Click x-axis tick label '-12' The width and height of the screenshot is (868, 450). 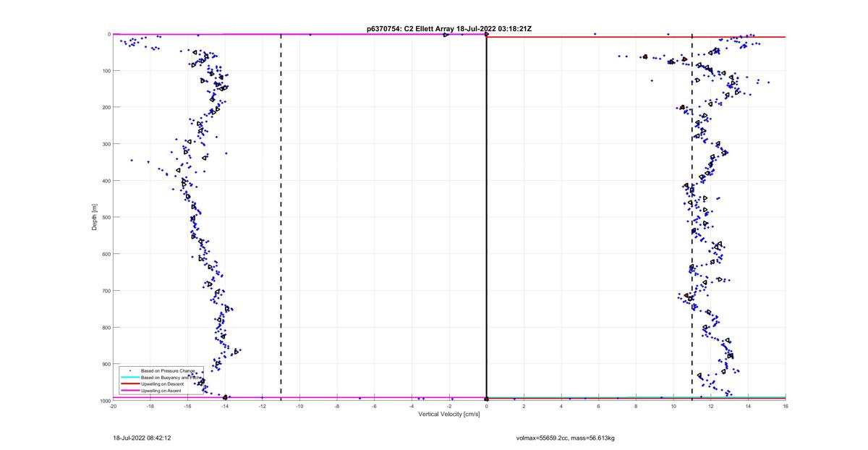tap(262, 407)
